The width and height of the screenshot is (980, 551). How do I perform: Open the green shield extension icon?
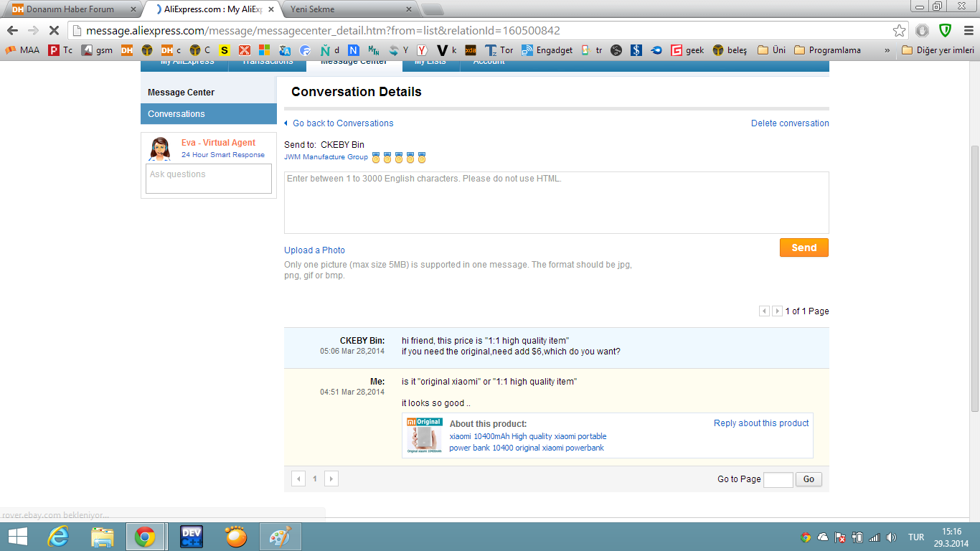point(946,31)
